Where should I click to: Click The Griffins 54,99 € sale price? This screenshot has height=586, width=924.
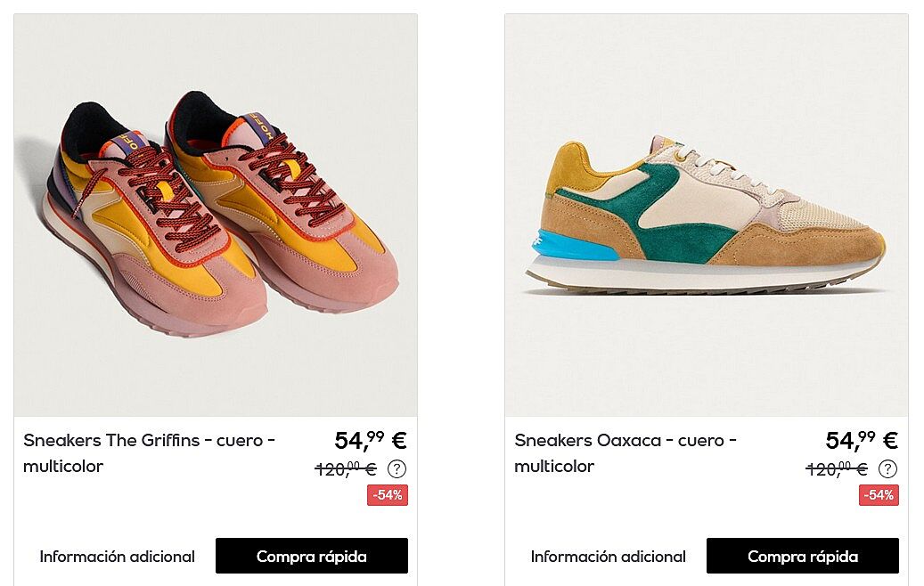(x=371, y=441)
